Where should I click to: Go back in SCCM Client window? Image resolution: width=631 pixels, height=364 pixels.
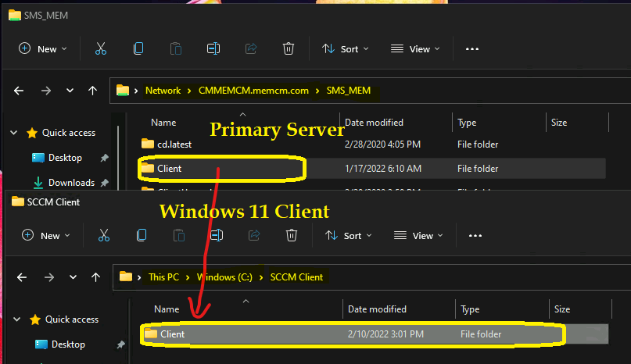pyautogui.click(x=22, y=277)
